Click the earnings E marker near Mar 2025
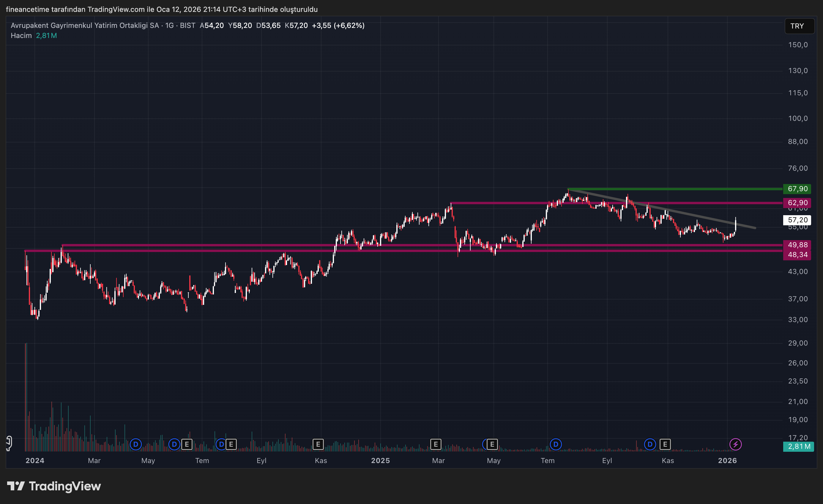 click(436, 444)
